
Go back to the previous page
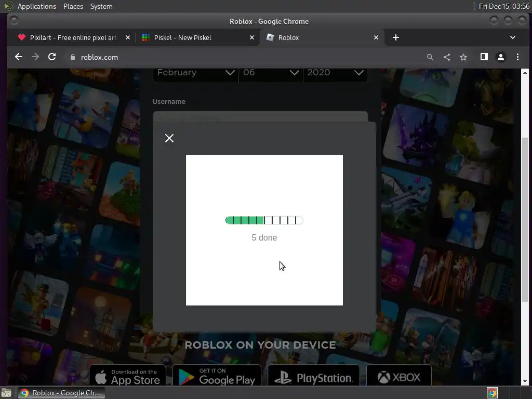coord(19,57)
